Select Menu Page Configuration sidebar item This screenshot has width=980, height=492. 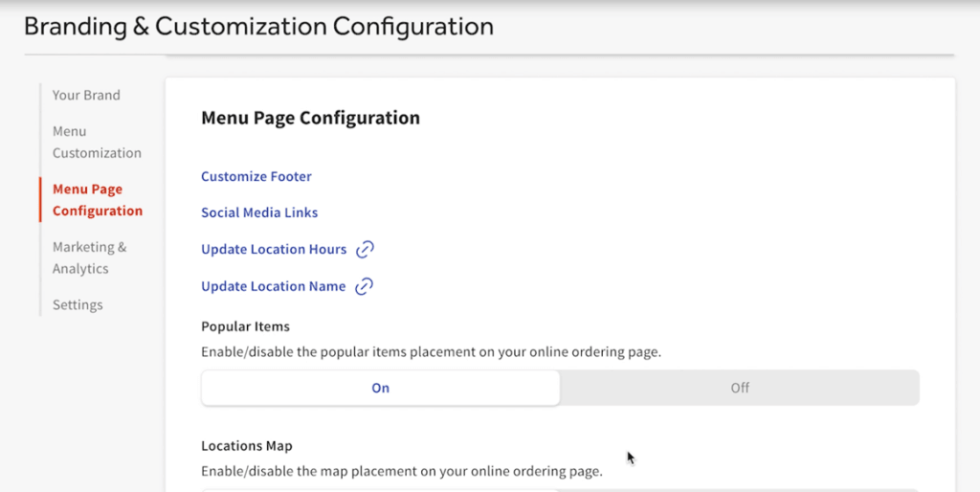(98, 200)
